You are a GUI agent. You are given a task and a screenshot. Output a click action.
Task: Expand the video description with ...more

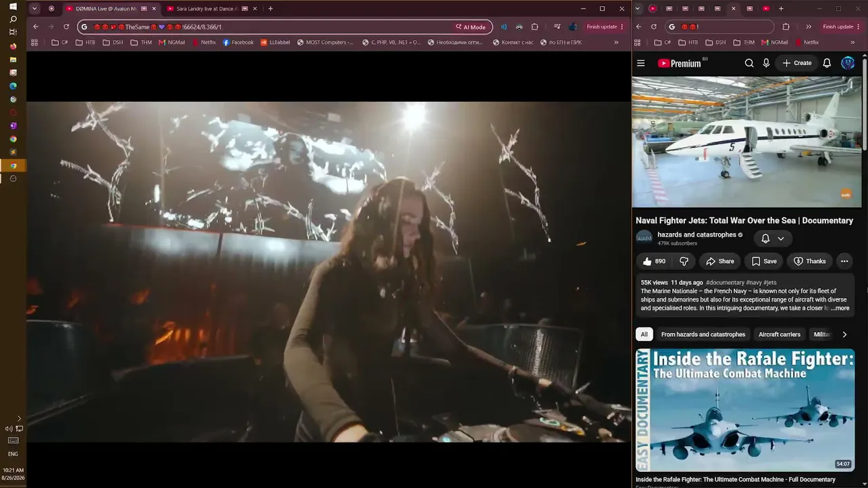point(840,308)
